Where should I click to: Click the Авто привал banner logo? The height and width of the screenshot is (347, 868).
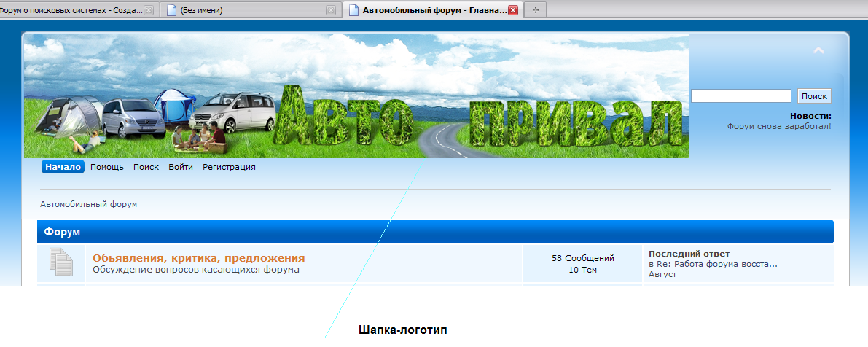click(356, 96)
